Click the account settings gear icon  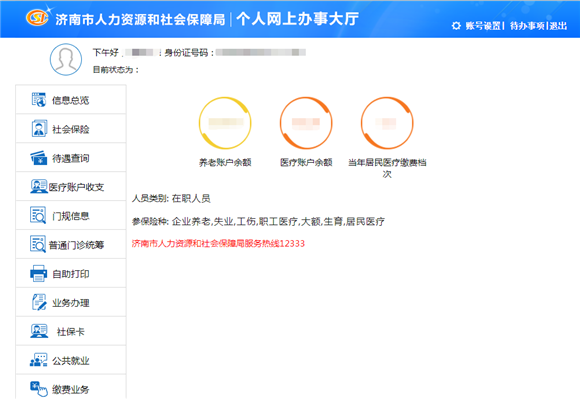point(456,26)
